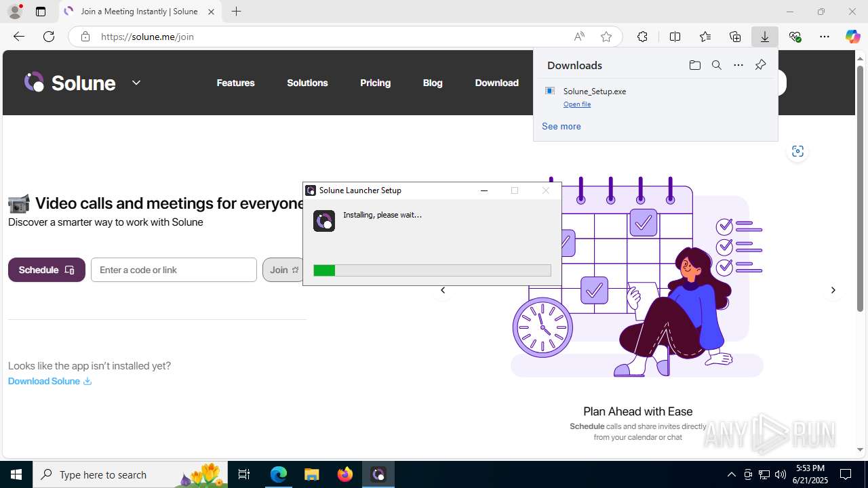Click the Download Solune link

tap(50, 381)
